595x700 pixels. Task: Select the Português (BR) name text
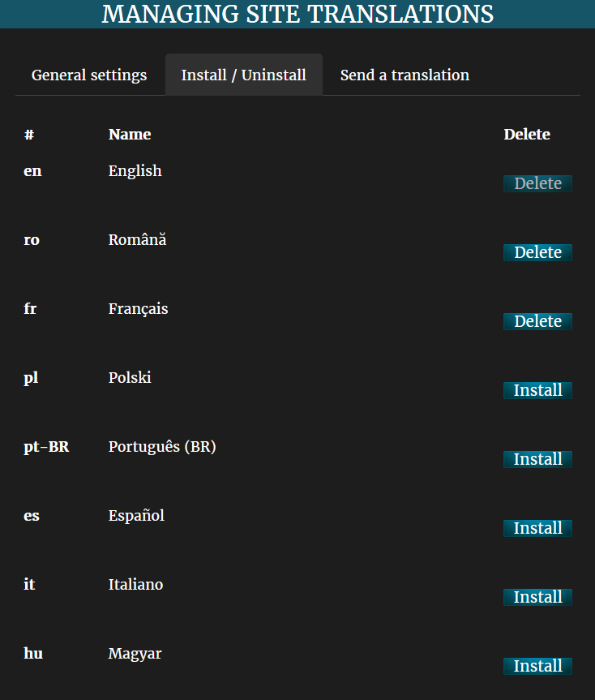click(x=162, y=447)
